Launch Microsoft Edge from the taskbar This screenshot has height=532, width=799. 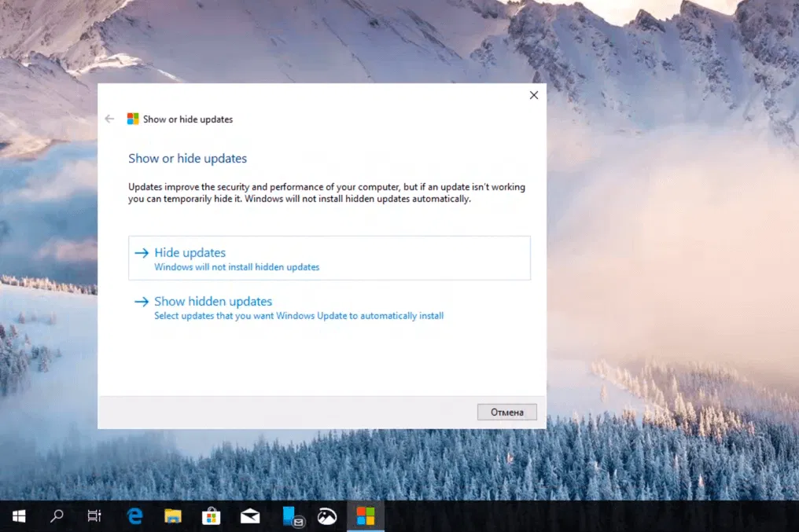click(x=134, y=516)
